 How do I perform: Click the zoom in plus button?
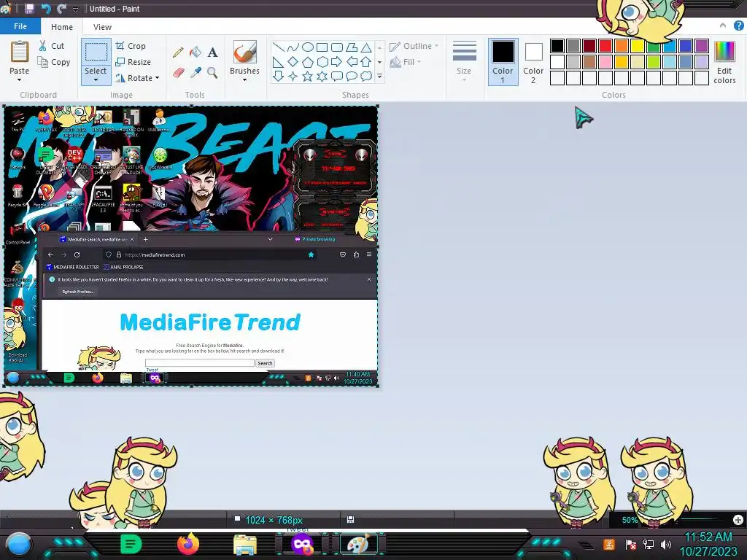(x=738, y=520)
